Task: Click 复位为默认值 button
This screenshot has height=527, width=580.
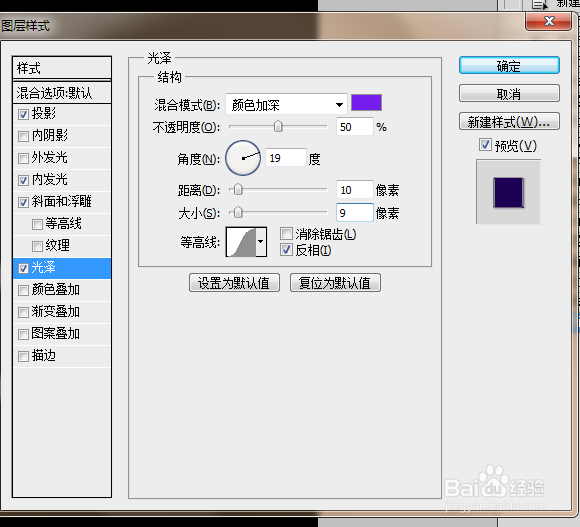Action: (x=335, y=283)
